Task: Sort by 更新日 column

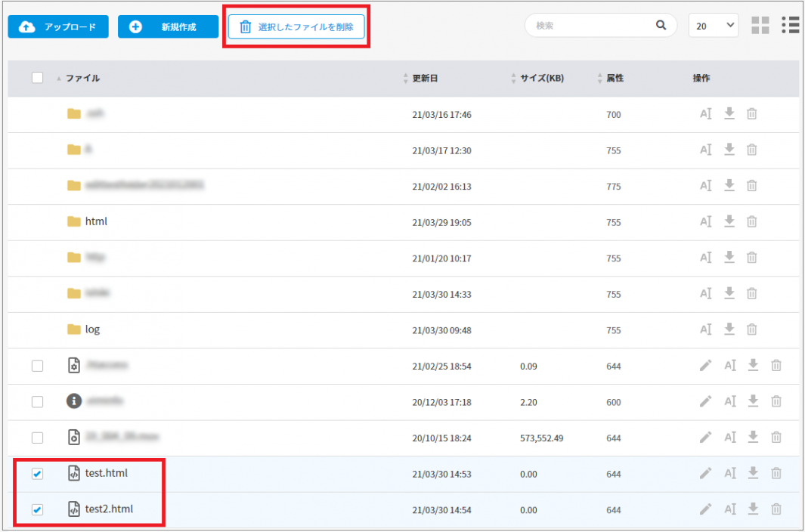Action: (424, 78)
